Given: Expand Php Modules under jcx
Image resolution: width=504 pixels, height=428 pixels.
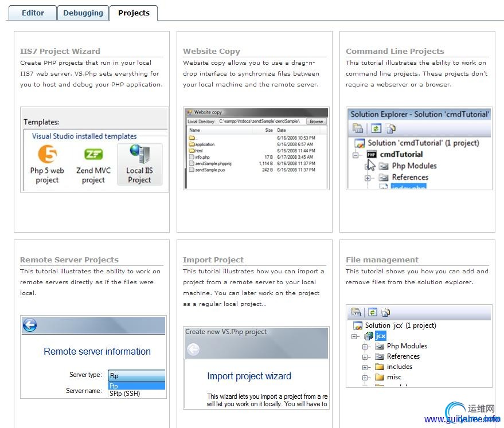Looking at the screenshot, I should [365, 347].
